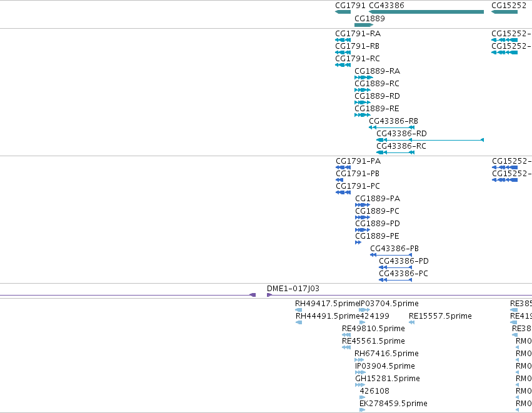Viewport: 532px width, 413px height.
Task: Click the teal CG15252 gene arrow glyph
Action: click(x=504, y=12)
